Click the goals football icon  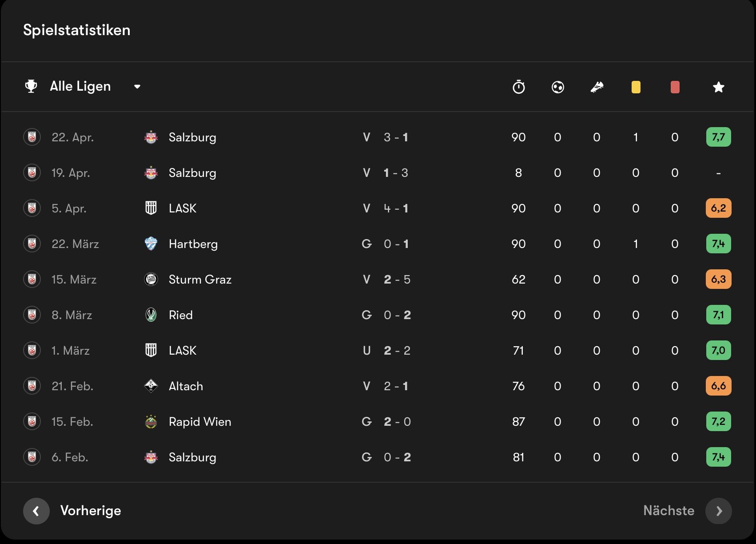(x=557, y=87)
